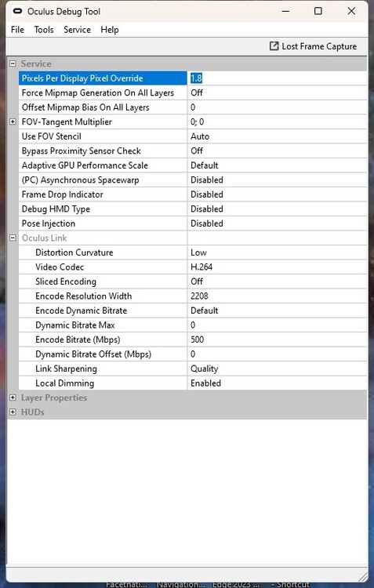
Task: Select the Video Codec label
Action: [60, 267]
